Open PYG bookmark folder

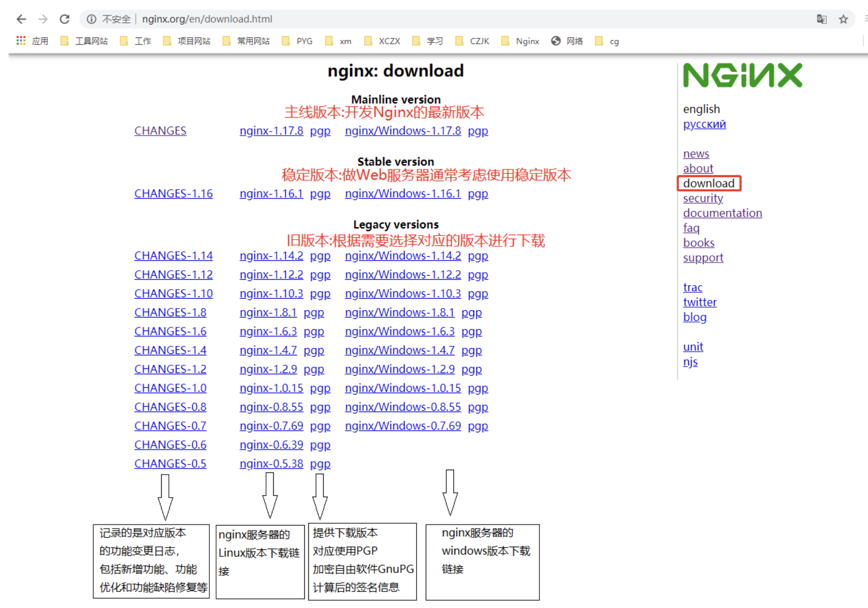297,41
